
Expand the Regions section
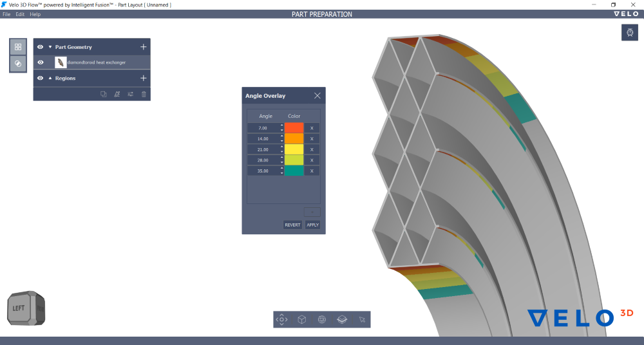tap(50, 78)
